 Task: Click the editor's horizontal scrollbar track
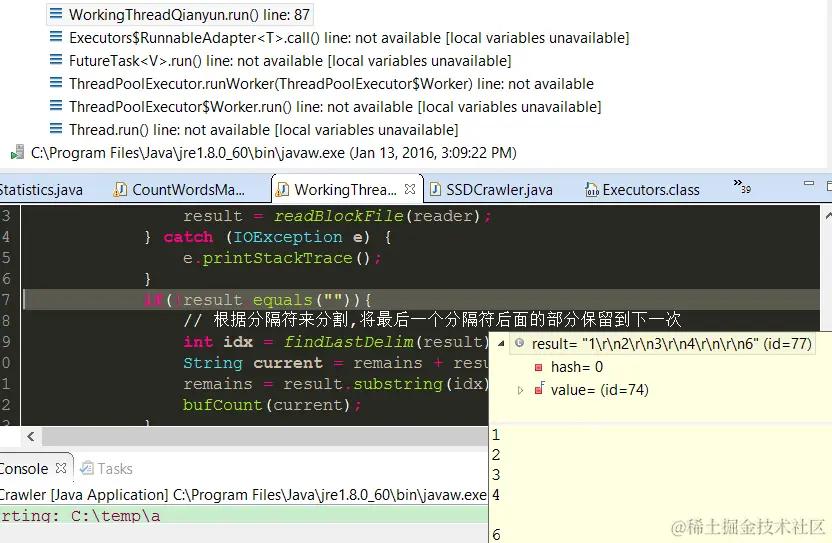(265, 436)
